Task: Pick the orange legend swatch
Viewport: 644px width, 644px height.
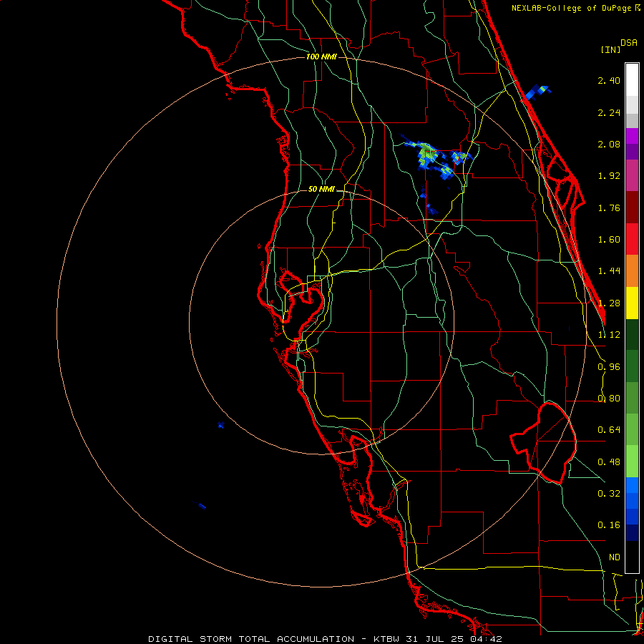Action: pos(632,271)
